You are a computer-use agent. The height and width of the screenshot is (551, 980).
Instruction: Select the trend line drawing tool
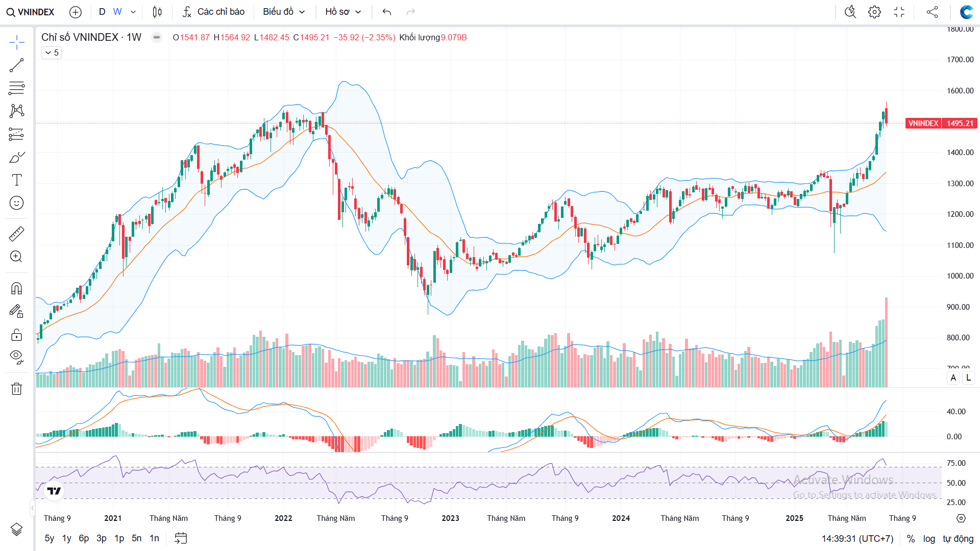coord(16,65)
